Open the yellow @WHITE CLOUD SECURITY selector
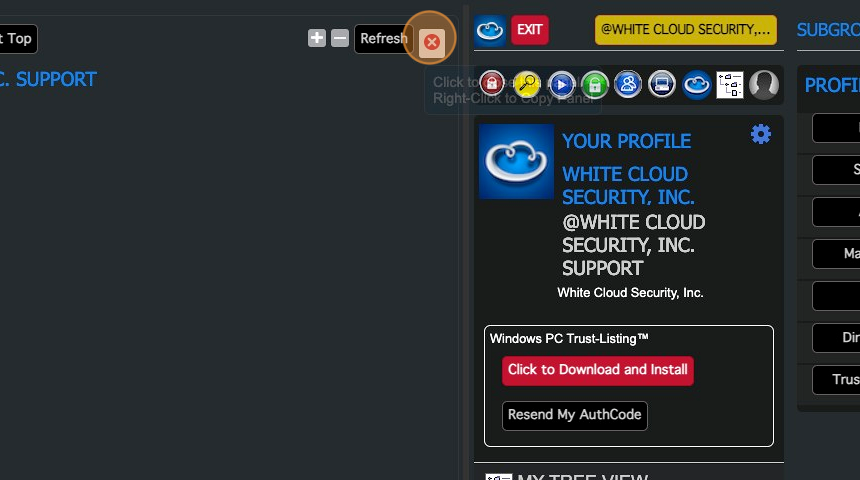 point(685,30)
